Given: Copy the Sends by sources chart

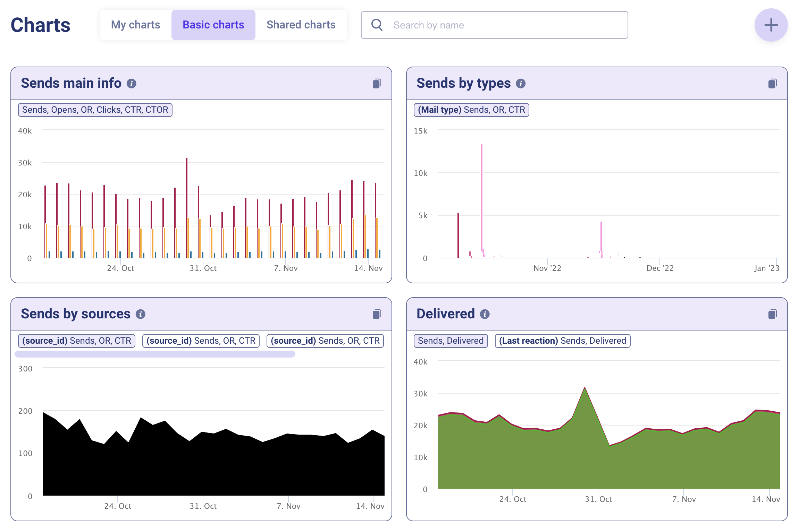Looking at the screenshot, I should (377, 314).
